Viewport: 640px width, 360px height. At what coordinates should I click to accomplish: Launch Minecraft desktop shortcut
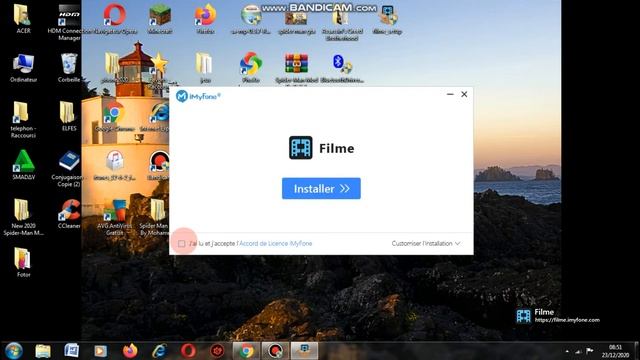160,18
